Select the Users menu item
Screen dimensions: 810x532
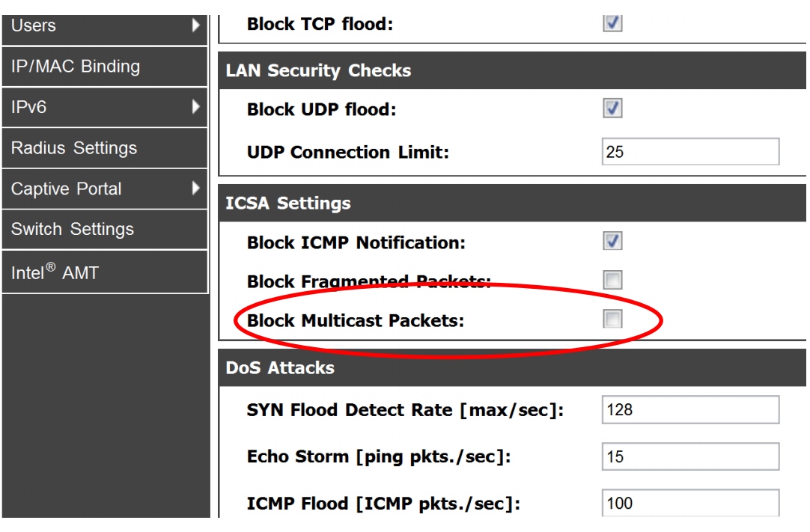(34, 25)
